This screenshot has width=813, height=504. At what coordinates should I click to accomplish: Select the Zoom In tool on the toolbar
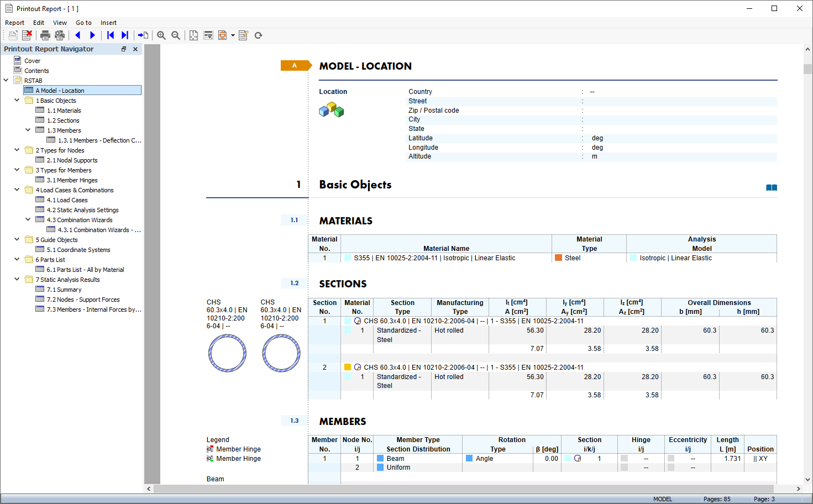click(161, 35)
